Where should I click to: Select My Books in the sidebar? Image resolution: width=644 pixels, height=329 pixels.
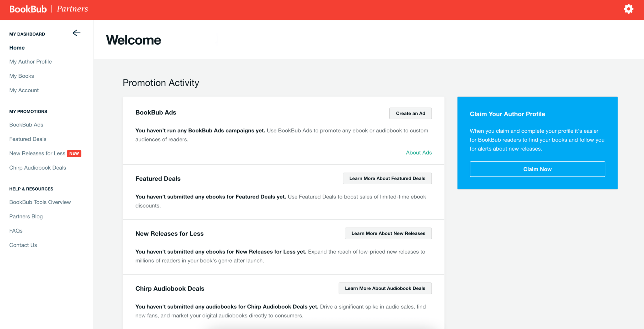point(22,76)
